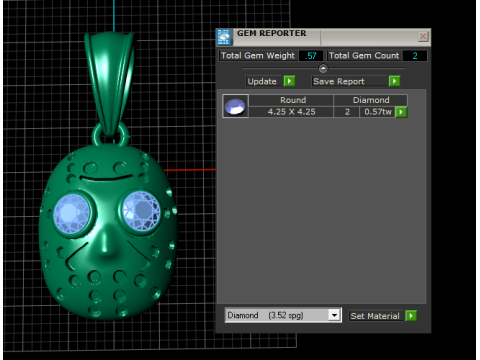Click the Total Gem Count label

364,56
